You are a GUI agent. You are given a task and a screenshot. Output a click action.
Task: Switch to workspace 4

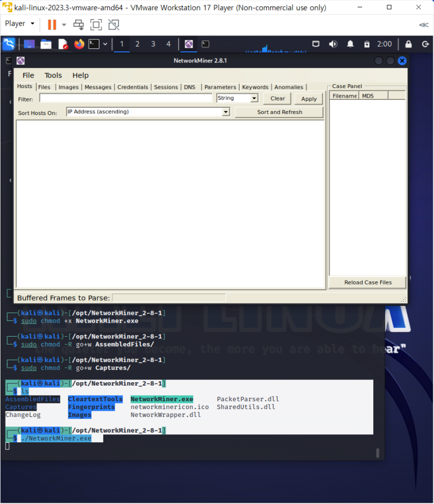pos(168,44)
